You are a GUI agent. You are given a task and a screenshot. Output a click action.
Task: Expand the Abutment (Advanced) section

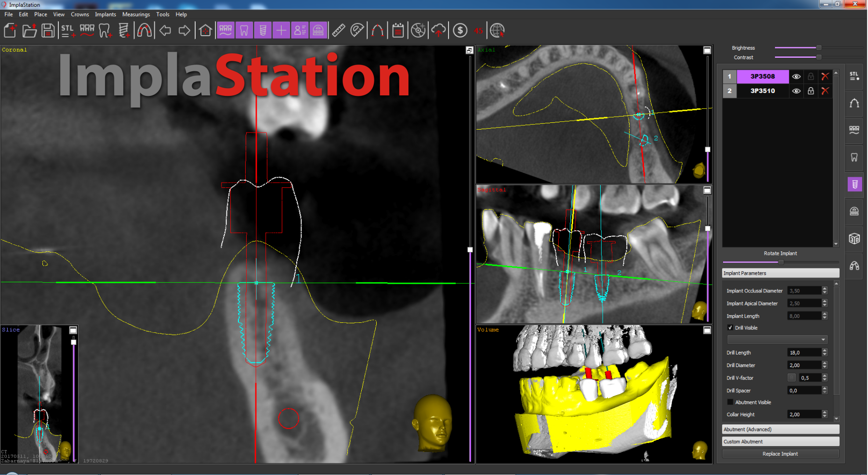780,429
